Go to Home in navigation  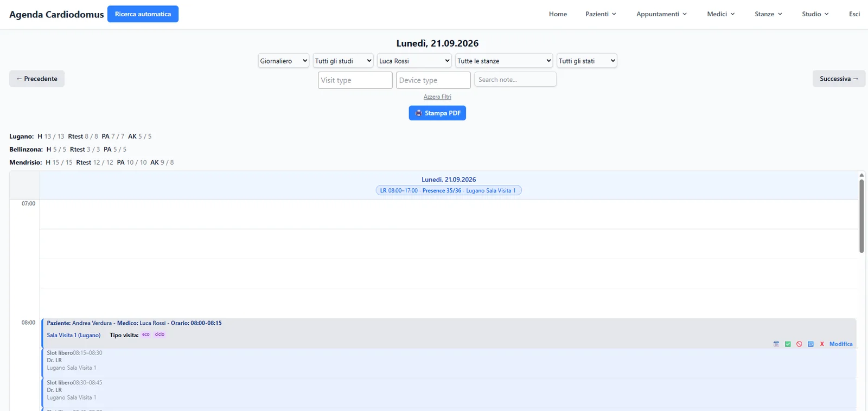[558, 14]
